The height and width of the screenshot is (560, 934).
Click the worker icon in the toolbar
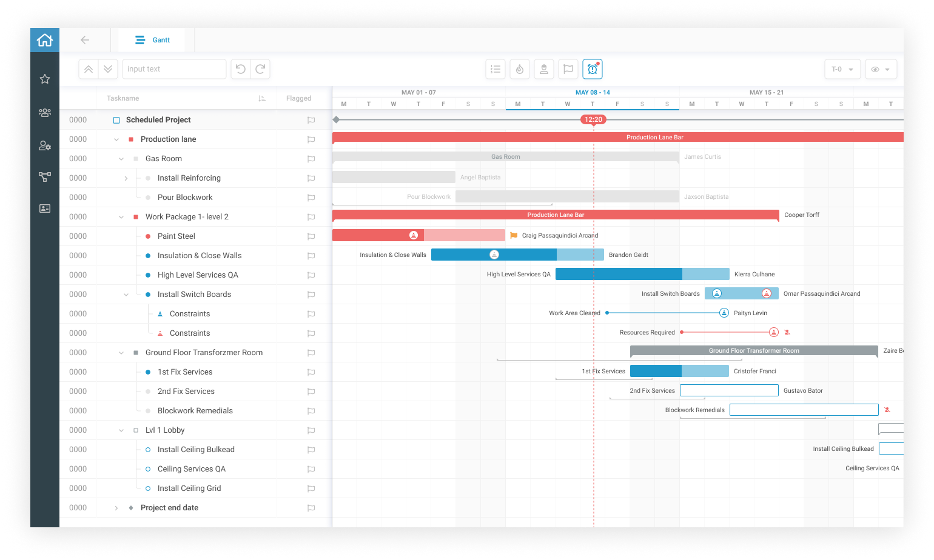coord(543,69)
